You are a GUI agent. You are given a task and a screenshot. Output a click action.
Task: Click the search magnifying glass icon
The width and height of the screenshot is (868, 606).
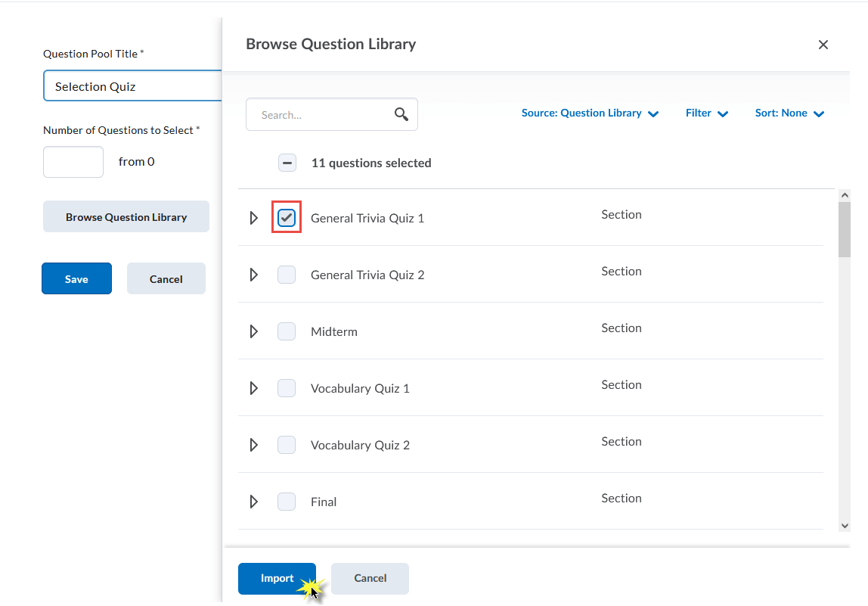401,114
